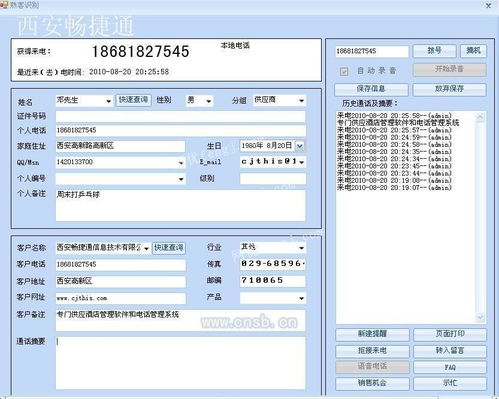Click the 个人电话 input field
499x399 pixels.
180,131
